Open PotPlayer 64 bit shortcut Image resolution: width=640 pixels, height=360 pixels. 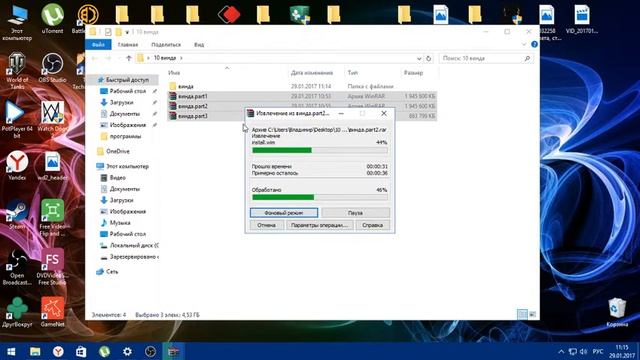tap(17, 120)
